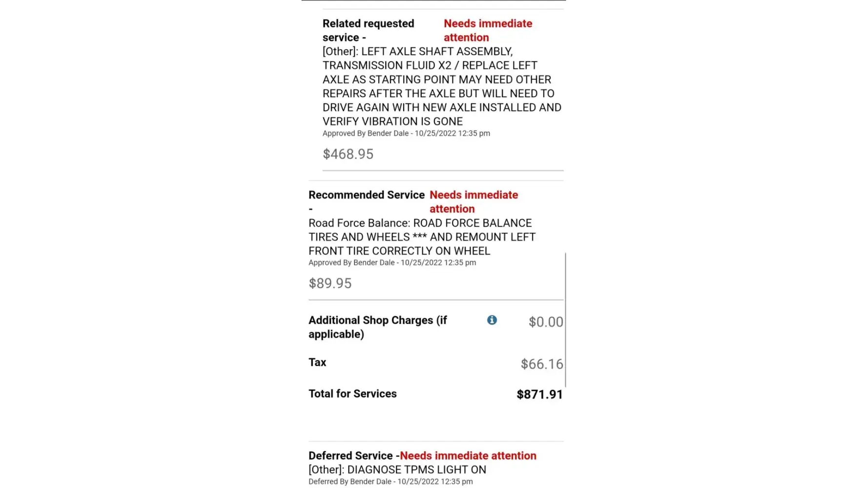The width and height of the screenshot is (868, 488).
Task: Click the Road Force Balance description text
Action: [x=422, y=237]
